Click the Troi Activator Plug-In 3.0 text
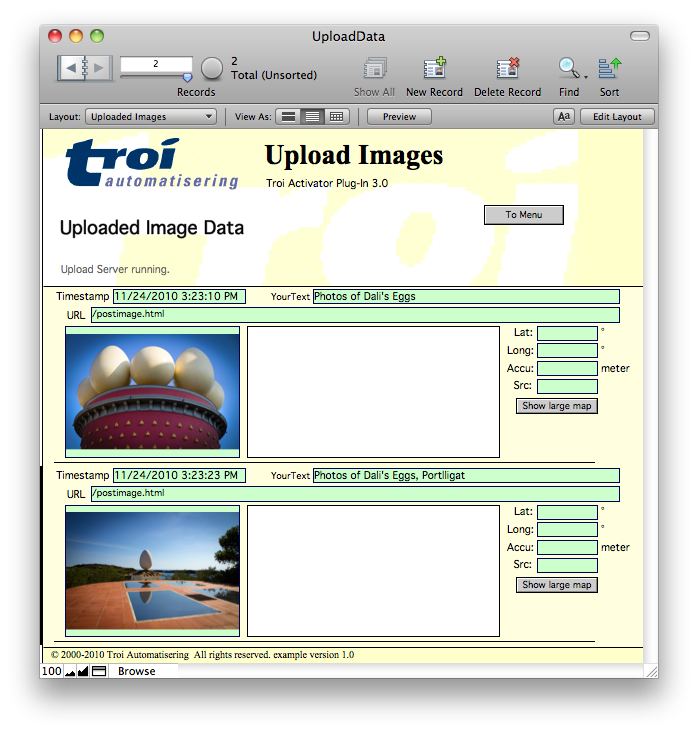The height and width of the screenshot is (733, 698). (327, 183)
